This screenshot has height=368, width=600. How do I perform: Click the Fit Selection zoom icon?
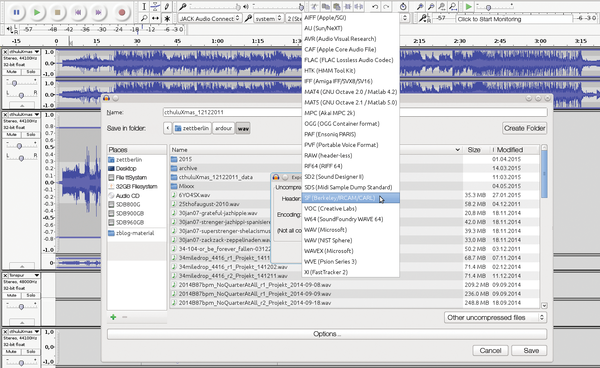point(442,7)
